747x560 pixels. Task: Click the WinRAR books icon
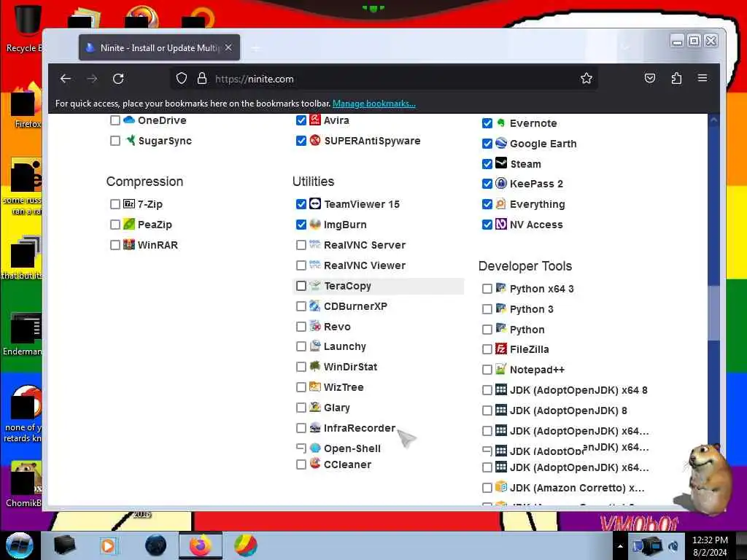(129, 245)
